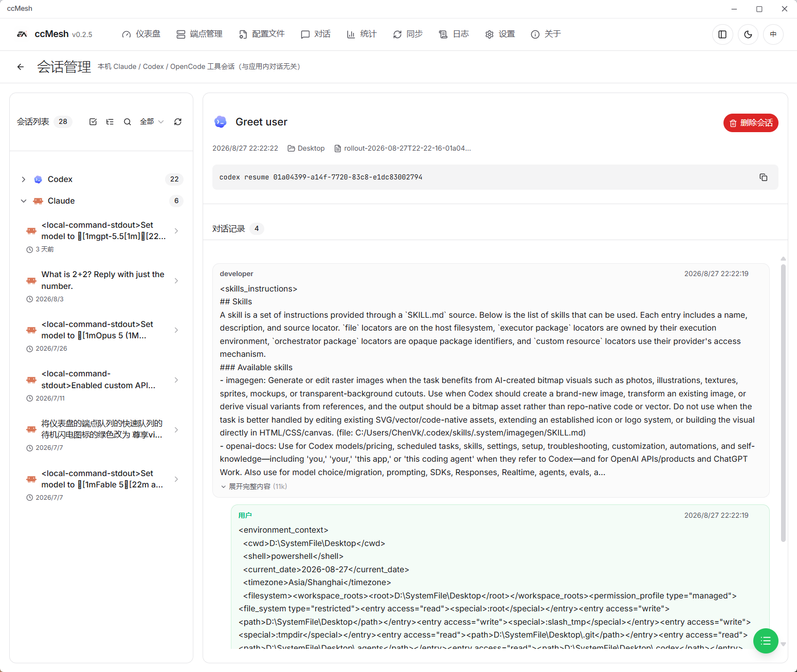Open the 统计 page
The width and height of the screenshot is (797, 672).
(361, 34)
